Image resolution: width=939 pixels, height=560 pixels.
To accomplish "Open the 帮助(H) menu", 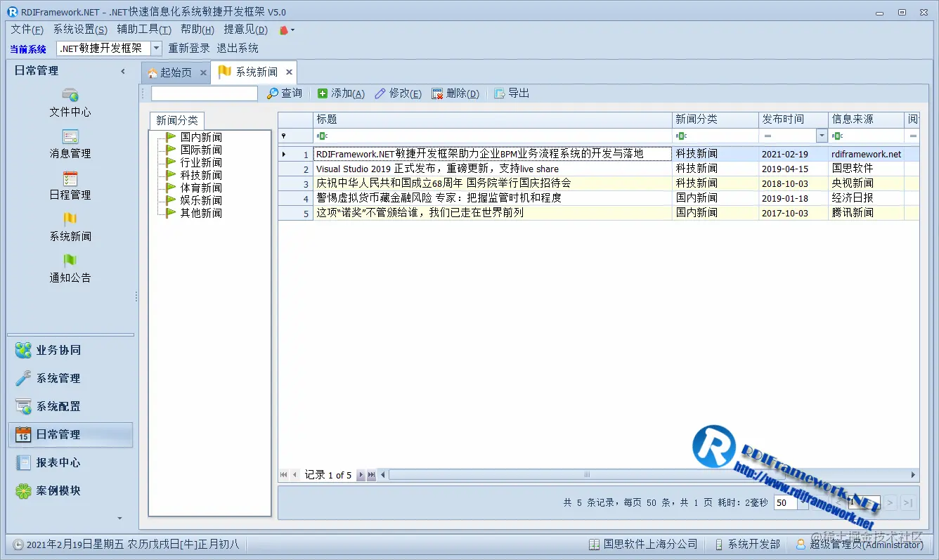I will tap(197, 30).
